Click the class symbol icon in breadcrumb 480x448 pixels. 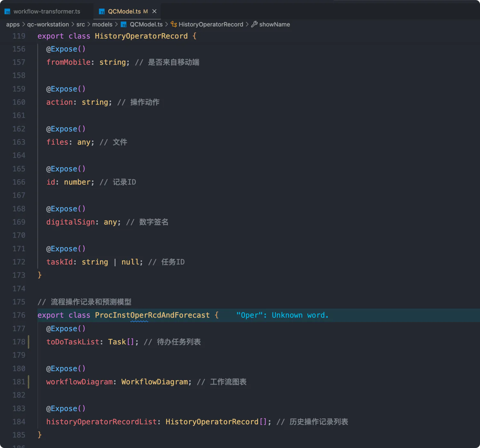click(x=174, y=24)
